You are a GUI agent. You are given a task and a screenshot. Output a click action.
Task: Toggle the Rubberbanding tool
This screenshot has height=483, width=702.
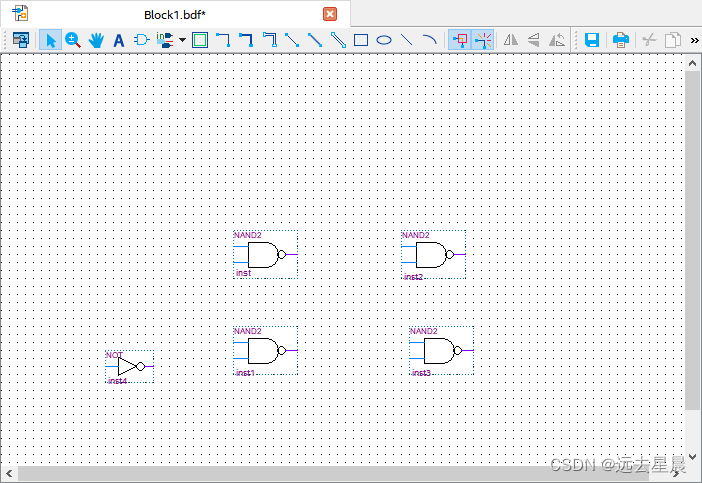click(x=483, y=40)
